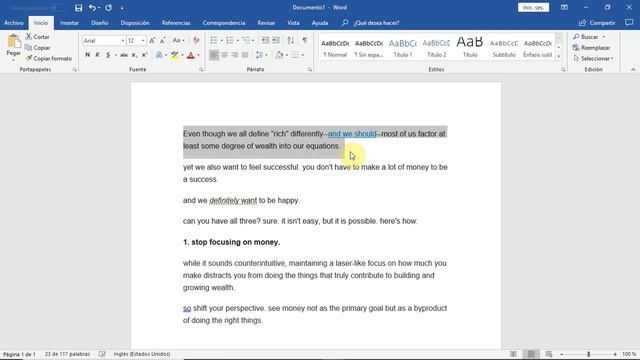
Task: Apply the Título 1 style
Action: [402, 47]
